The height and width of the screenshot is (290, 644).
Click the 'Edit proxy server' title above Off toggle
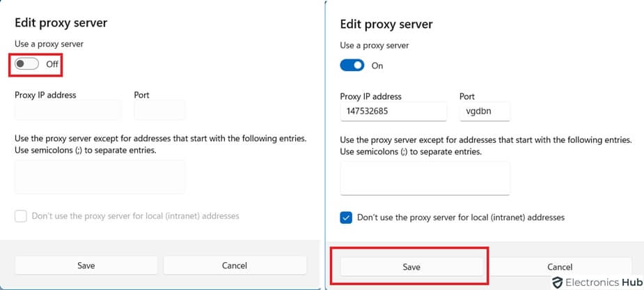[x=61, y=23]
